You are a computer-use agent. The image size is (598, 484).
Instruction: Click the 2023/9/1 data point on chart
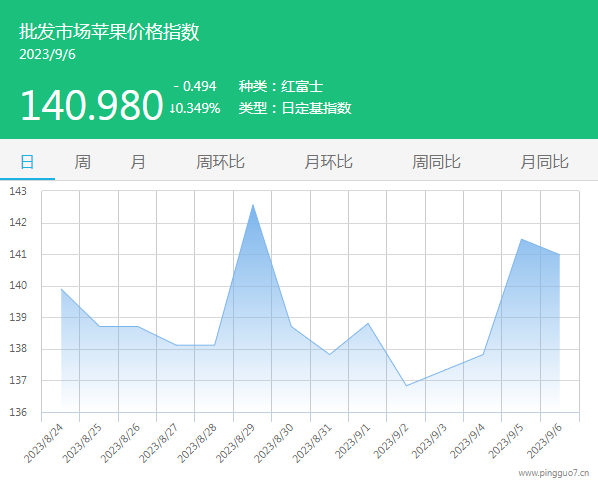pyautogui.click(x=368, y=323)
